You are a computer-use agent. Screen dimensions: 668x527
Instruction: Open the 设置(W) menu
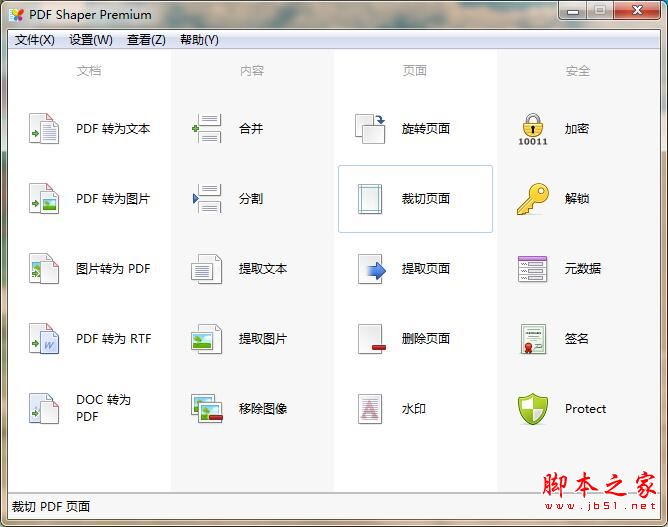[91, 40]
